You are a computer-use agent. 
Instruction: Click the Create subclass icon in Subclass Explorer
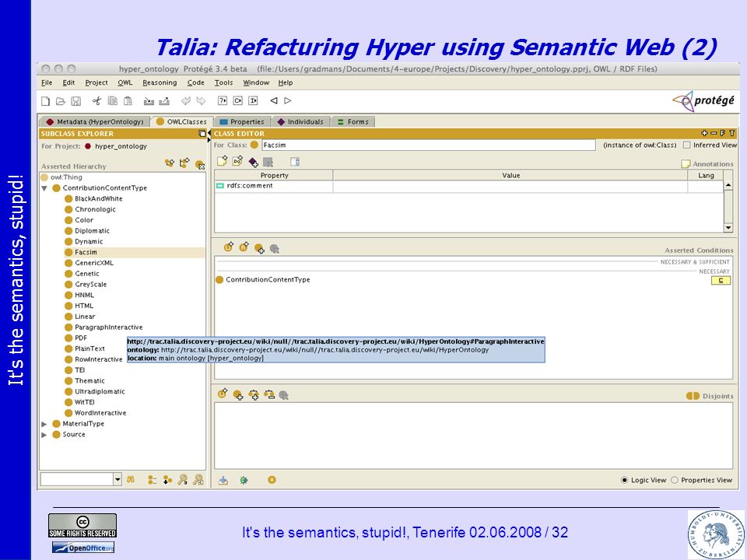click(x=169, y=163)
